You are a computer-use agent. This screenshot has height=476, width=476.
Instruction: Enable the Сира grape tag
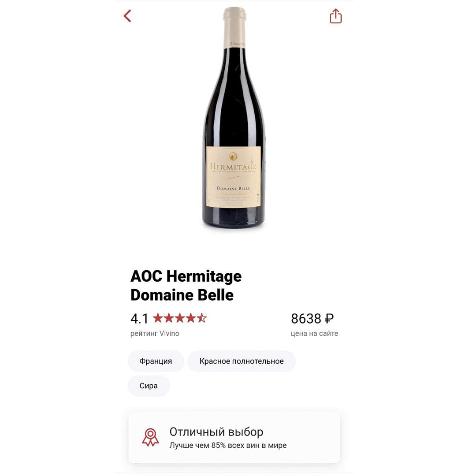point(149,385)
